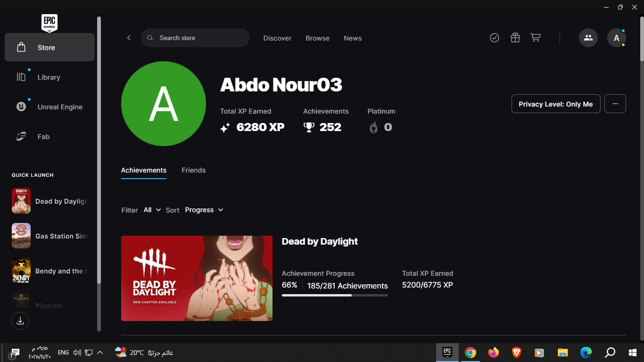Open the friends list icon

(x=588, y=37)
